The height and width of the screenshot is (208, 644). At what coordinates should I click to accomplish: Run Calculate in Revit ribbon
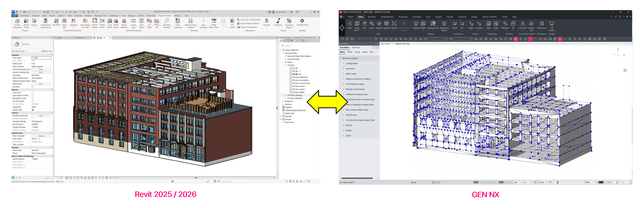[x=266, y=22]
